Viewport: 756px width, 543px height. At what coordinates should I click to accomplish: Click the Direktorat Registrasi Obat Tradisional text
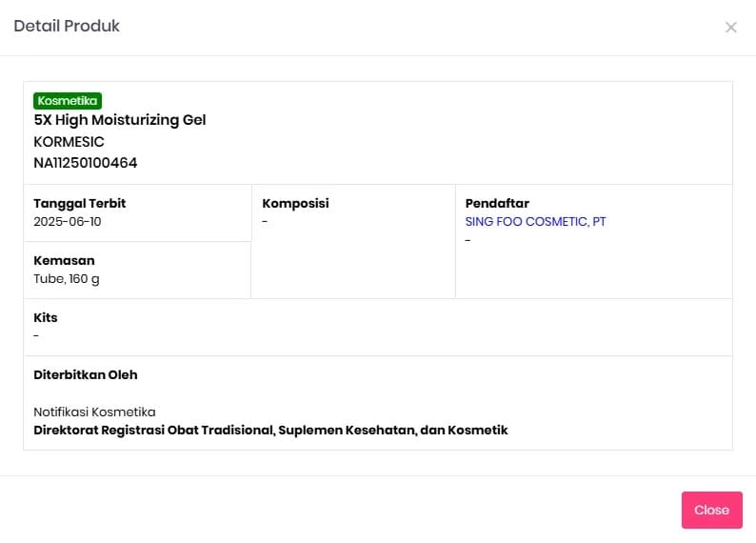point(270,430)
